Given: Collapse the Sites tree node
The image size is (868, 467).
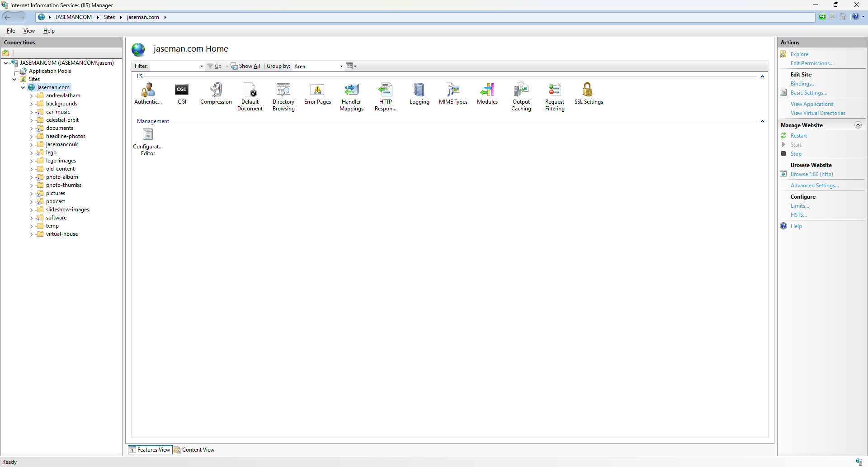Looking at the screenshot, I should point(14,79).
